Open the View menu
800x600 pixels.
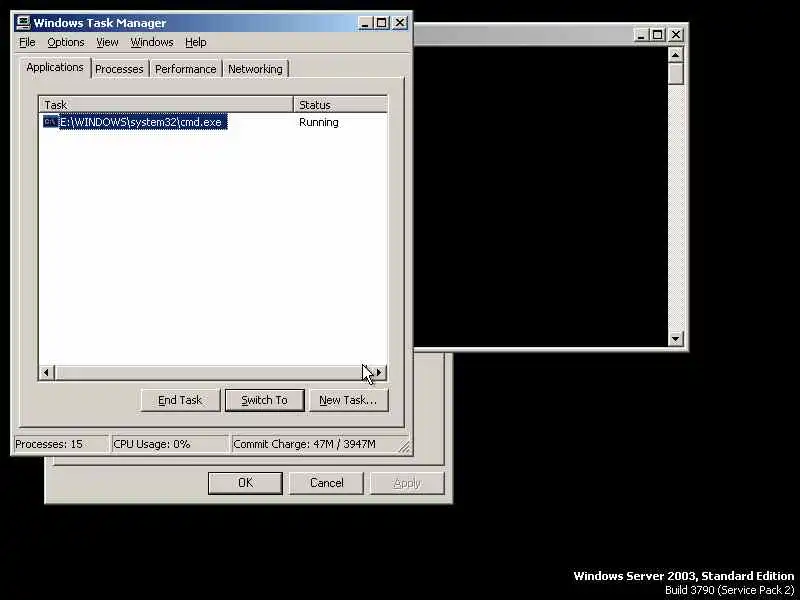tap(107, 42)
